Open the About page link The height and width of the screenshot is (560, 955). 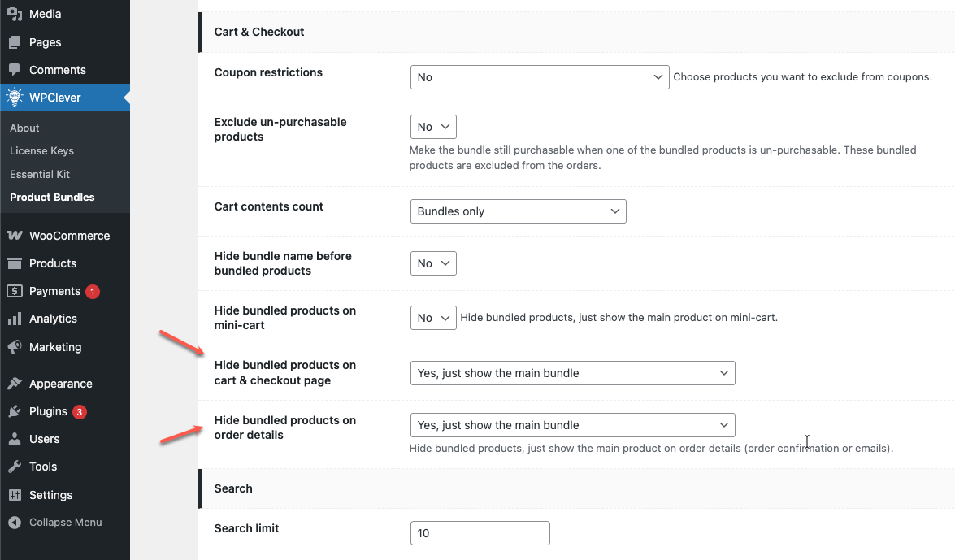(x=24, y=128)
